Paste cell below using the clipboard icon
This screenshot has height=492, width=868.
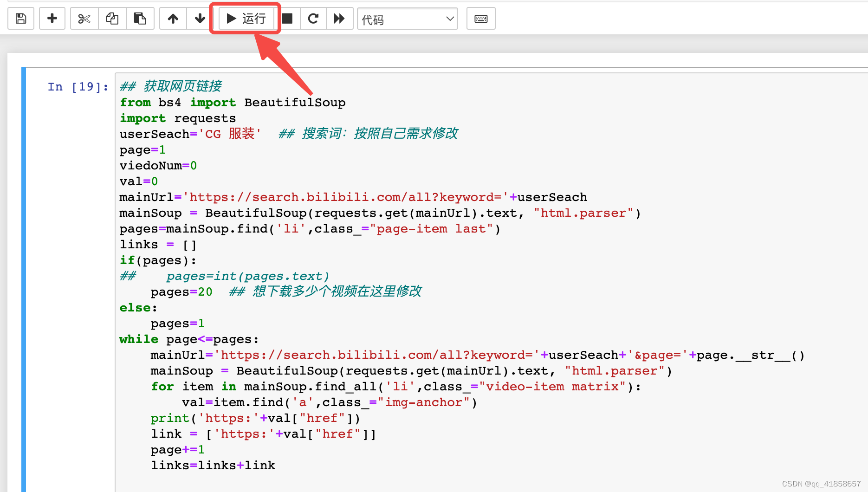[140, 19]
